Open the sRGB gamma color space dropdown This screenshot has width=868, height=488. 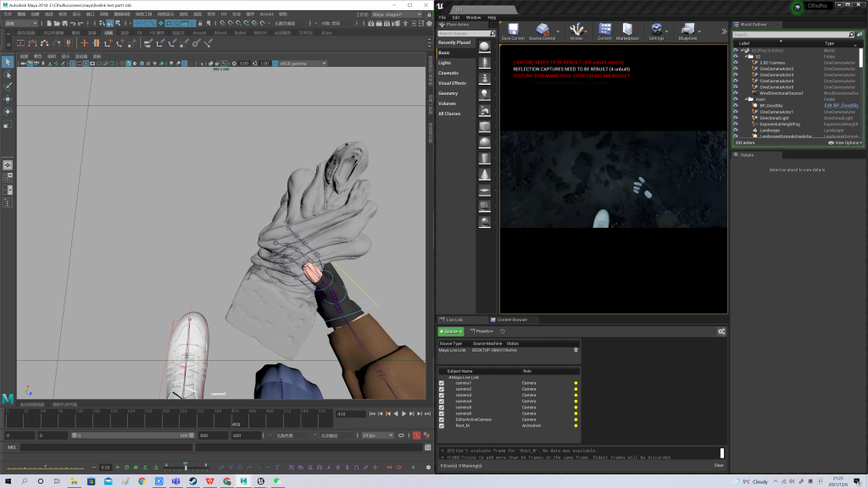pyautogui.click(x=303, y=63)
